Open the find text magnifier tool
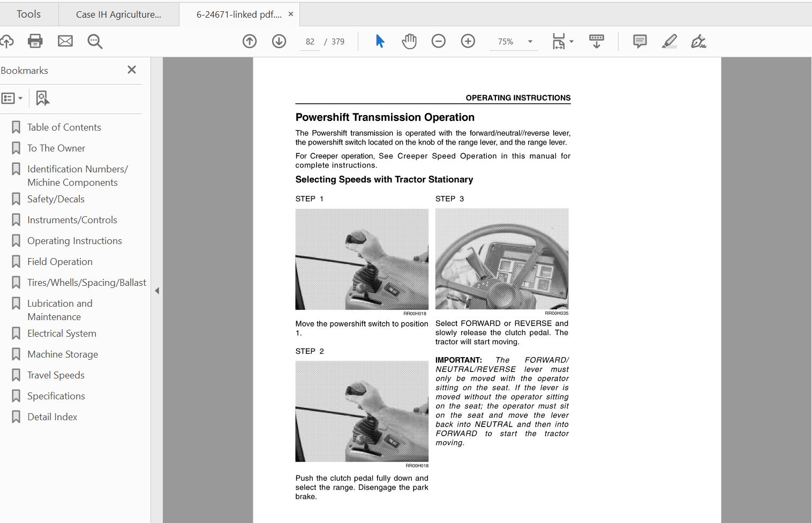 [95, 41]
